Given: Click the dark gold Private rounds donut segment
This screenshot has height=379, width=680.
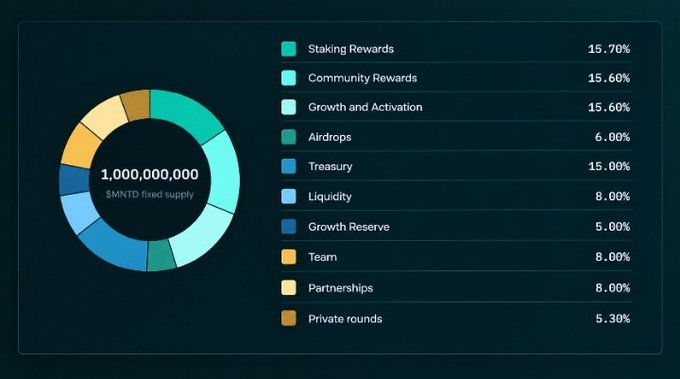Looking at the screenshot, I should point(136,105).
